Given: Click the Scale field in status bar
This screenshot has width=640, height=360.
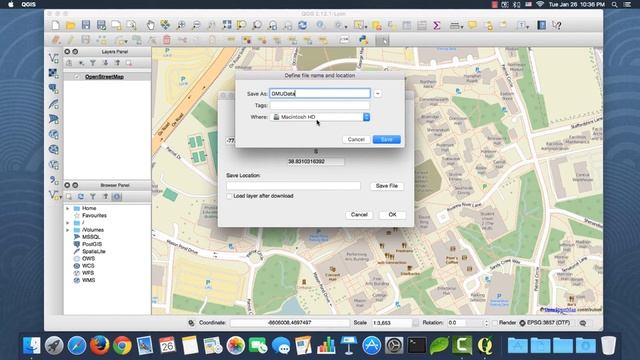Looking at the screenshot, I should (x=392, y=323).
